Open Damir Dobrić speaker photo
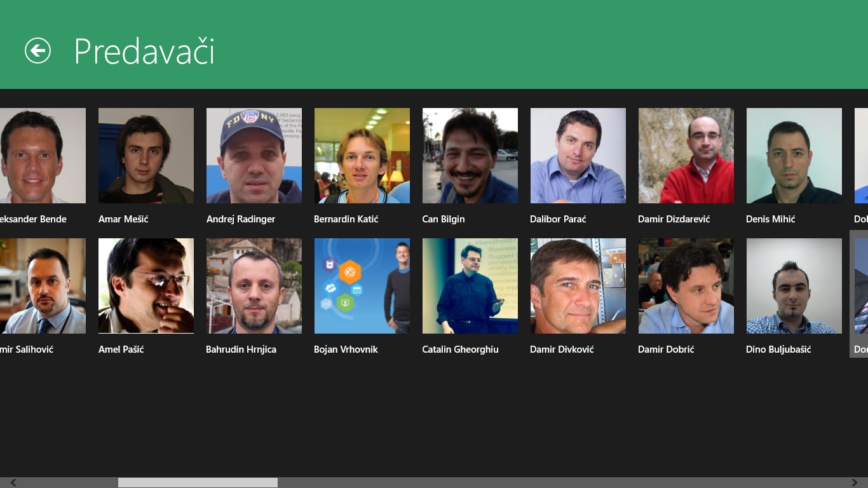This screenshot has width=868, height=488. click(x=686, y=286)
